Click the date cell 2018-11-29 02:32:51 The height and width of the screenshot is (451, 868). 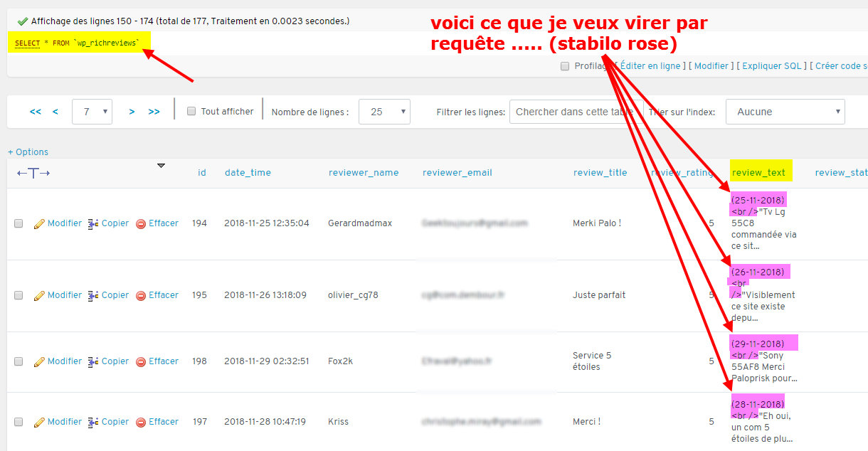tap(267, 361)
